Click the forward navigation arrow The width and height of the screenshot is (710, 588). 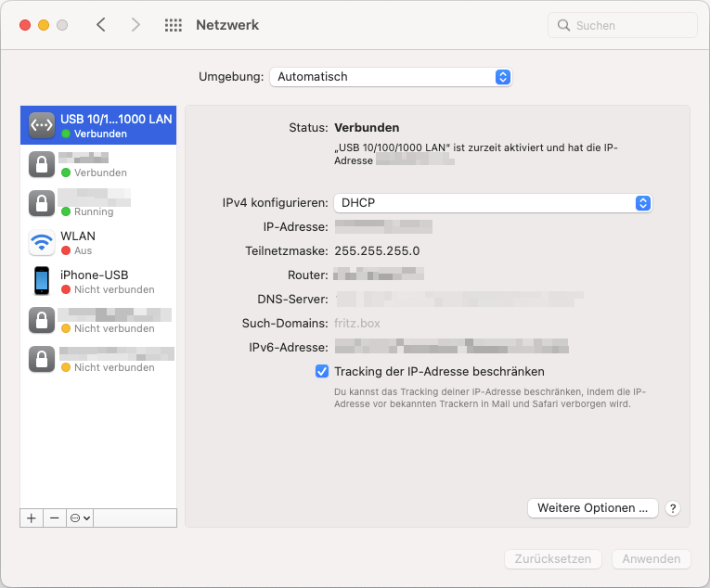click(x=136, y=26)
